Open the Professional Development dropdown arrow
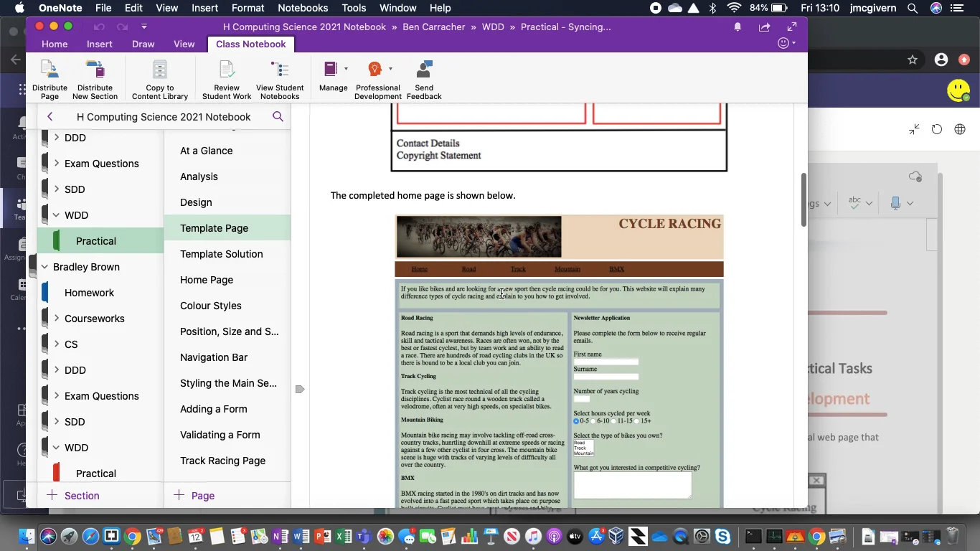 pos(390,69)
